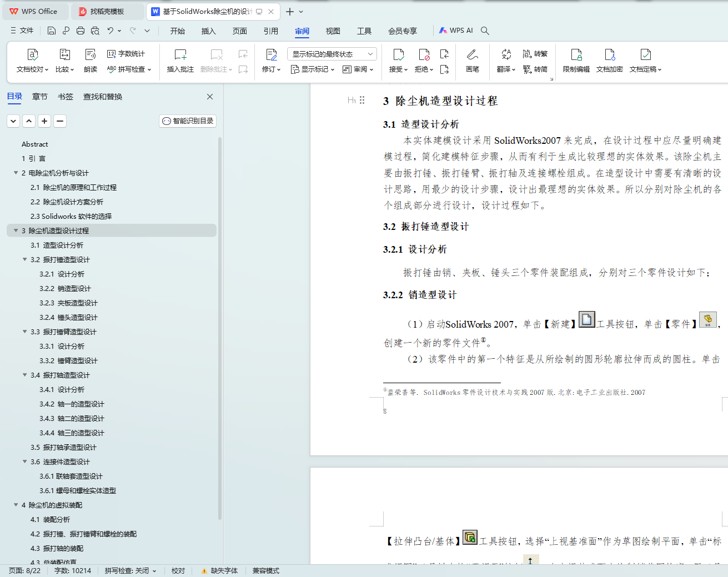
Task: Click the 智能识别目录 button
Action: pyautogui.click(x=188, y=121)
